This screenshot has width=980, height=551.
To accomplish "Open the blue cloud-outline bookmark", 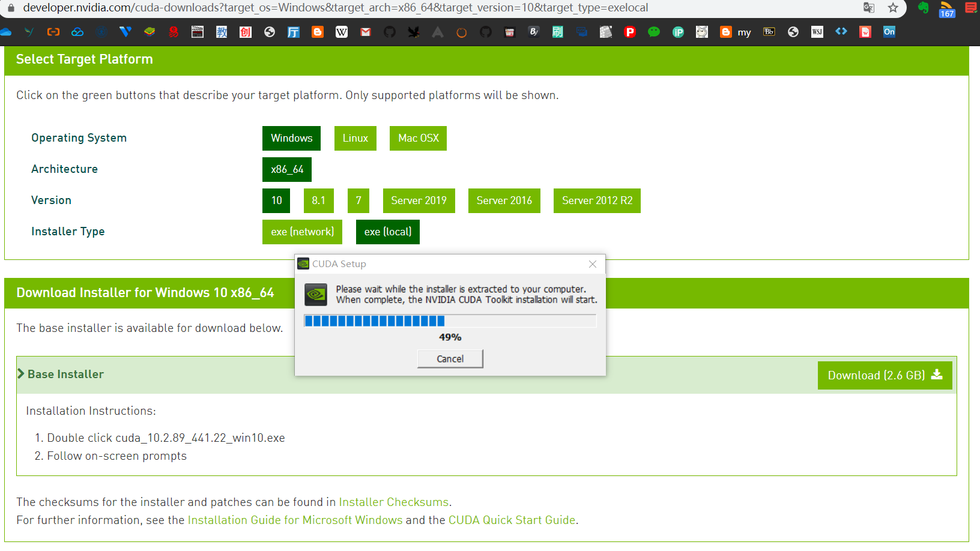I will point(77,32).
